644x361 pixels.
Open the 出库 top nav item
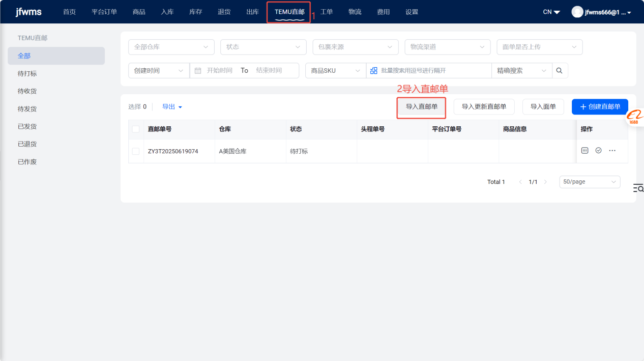point(252,12)
